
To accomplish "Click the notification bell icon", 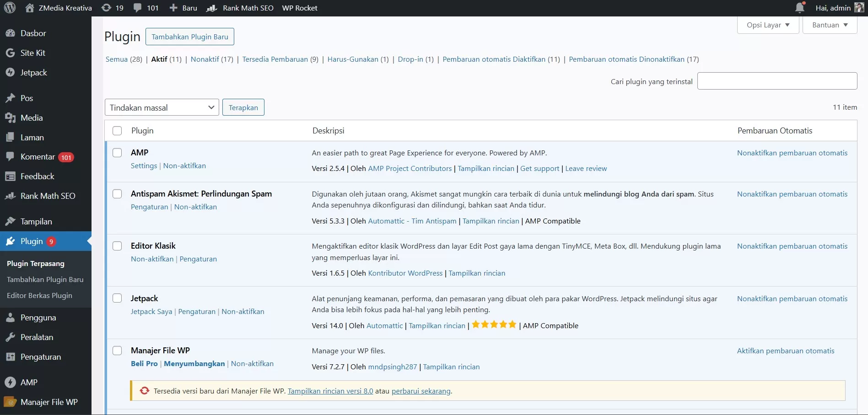I will 800,7.
